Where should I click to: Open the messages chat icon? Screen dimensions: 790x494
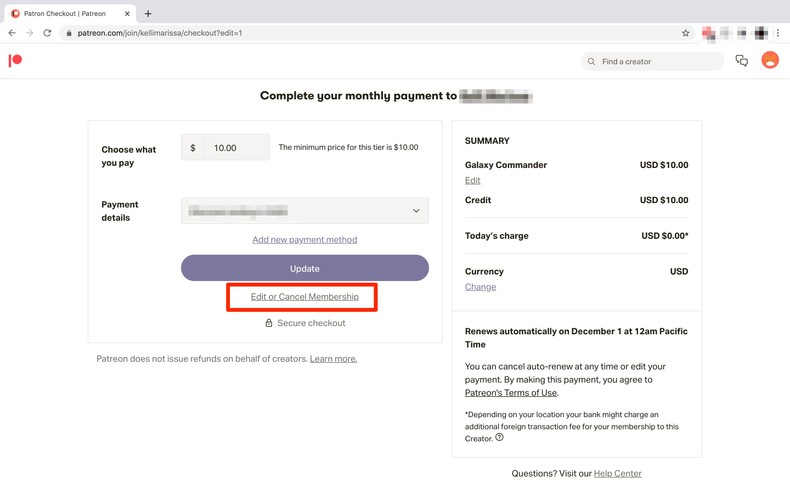click(741, 61)
